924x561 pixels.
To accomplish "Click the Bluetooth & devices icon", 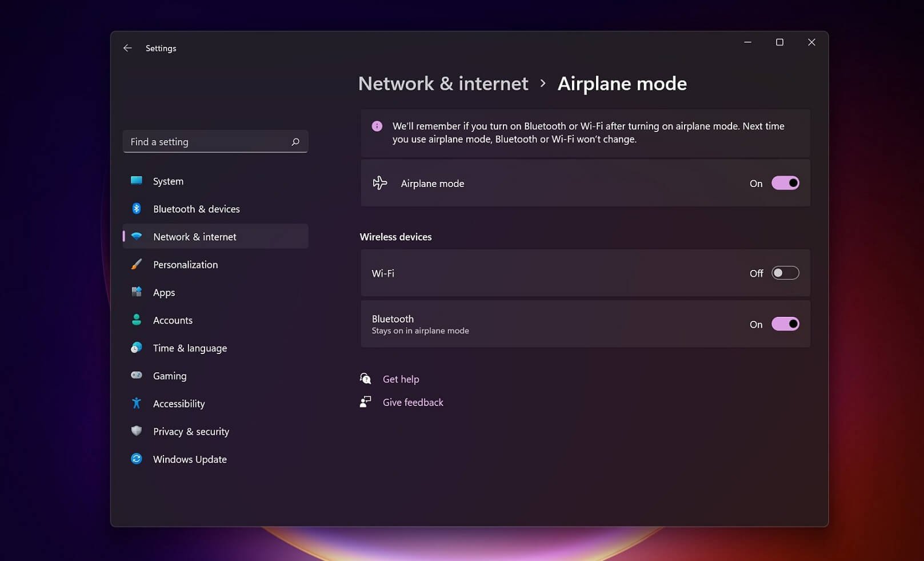I will pyautogui.click(x=137, y=209).
